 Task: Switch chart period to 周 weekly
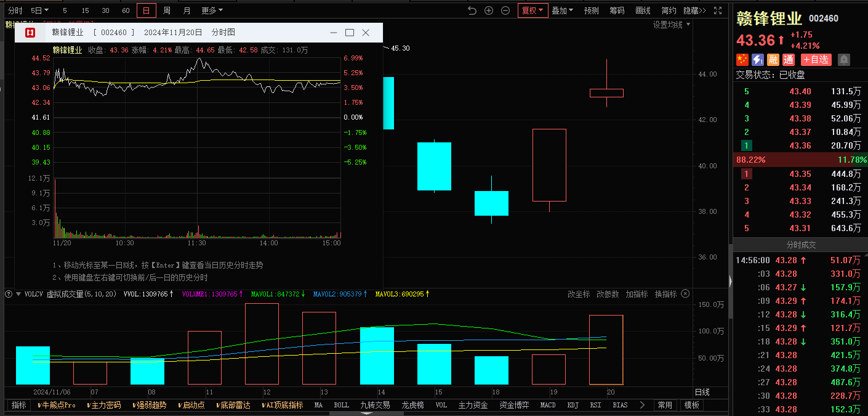point(166,10)
